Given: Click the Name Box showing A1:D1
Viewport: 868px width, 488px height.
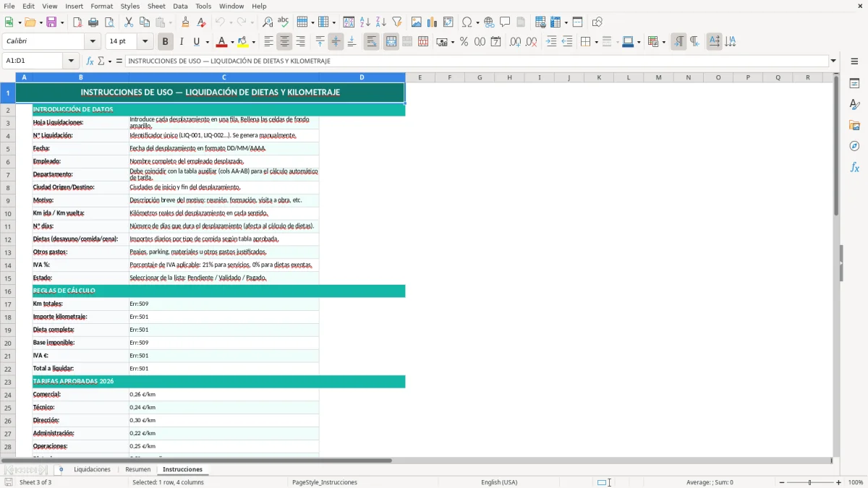Looking at the screenshot, I should coord(33,61).
